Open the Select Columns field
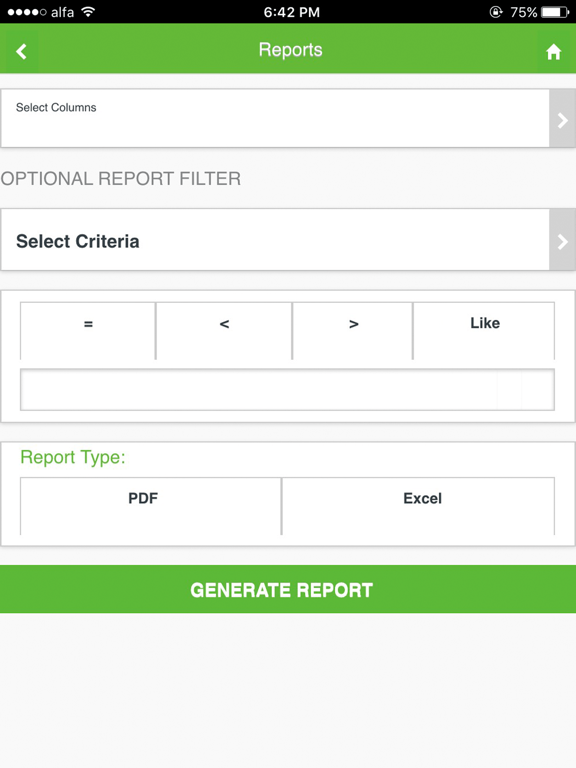Image resolution: width=576 pixels, height=768 pixels. pyautogui.click(x=275, y=119)
